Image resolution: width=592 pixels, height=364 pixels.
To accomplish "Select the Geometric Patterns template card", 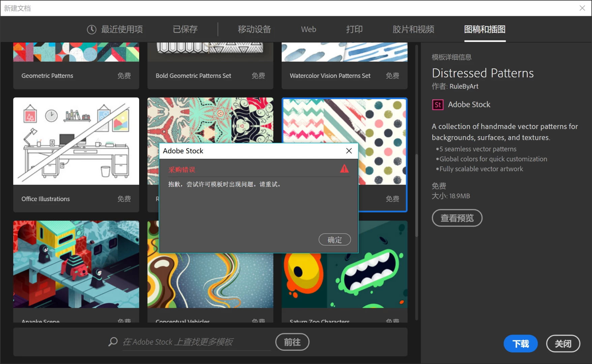I will tap(76, 66).
